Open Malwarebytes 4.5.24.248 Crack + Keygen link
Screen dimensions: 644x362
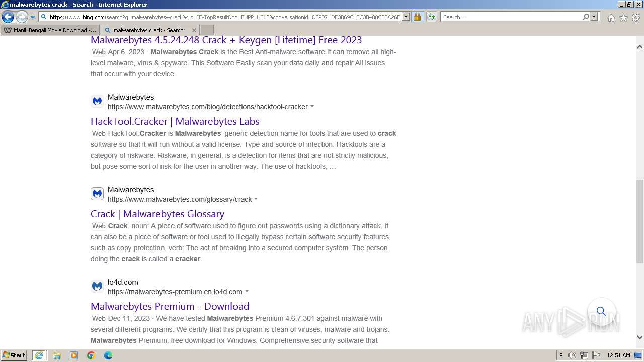tap(226, 40)
